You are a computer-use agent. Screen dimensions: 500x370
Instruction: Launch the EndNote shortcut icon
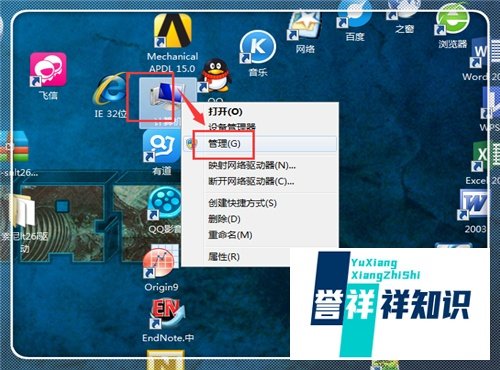pos(167,314)
